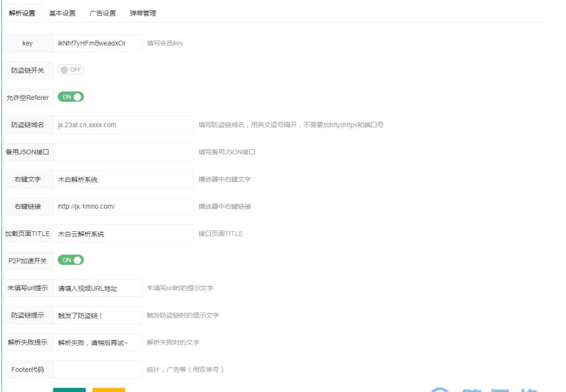Image resolution: width=566 pixels, height=392 pixels.
Task: Click the 右键链接 URL field
Action: (123, 206)
